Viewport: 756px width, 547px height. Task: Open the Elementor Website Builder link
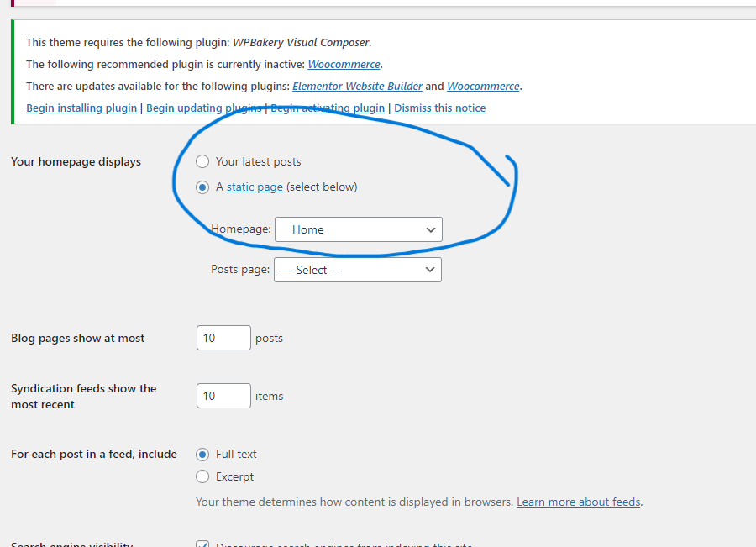point(357,87)
